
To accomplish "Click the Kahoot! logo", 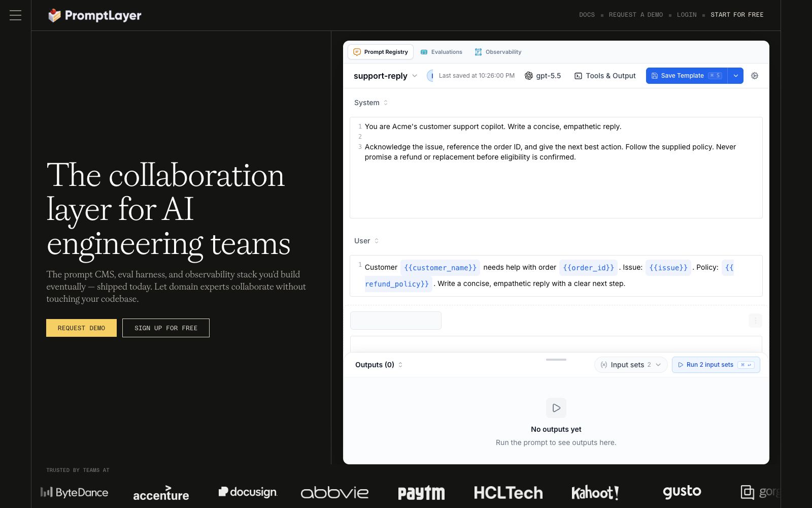I will click(595, 493).
